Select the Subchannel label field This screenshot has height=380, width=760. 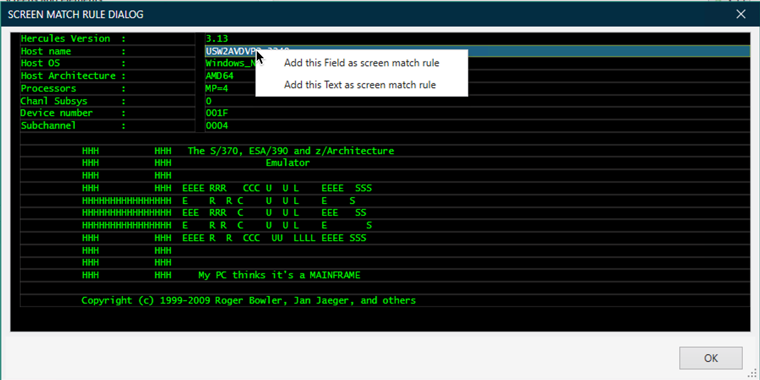pyautogui.click(x=108, y=126)
